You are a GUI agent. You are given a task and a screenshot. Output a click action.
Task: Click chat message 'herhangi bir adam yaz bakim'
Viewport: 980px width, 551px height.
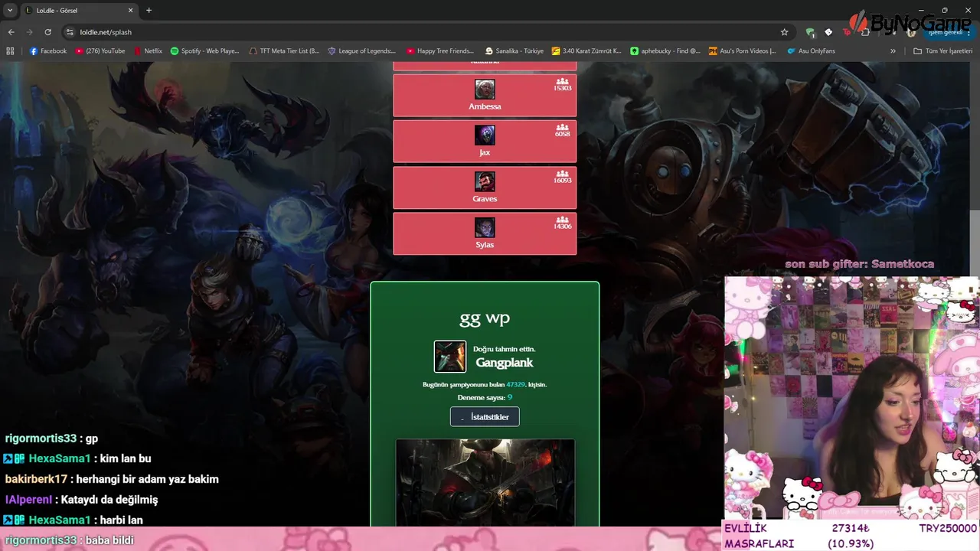(147, 479)
